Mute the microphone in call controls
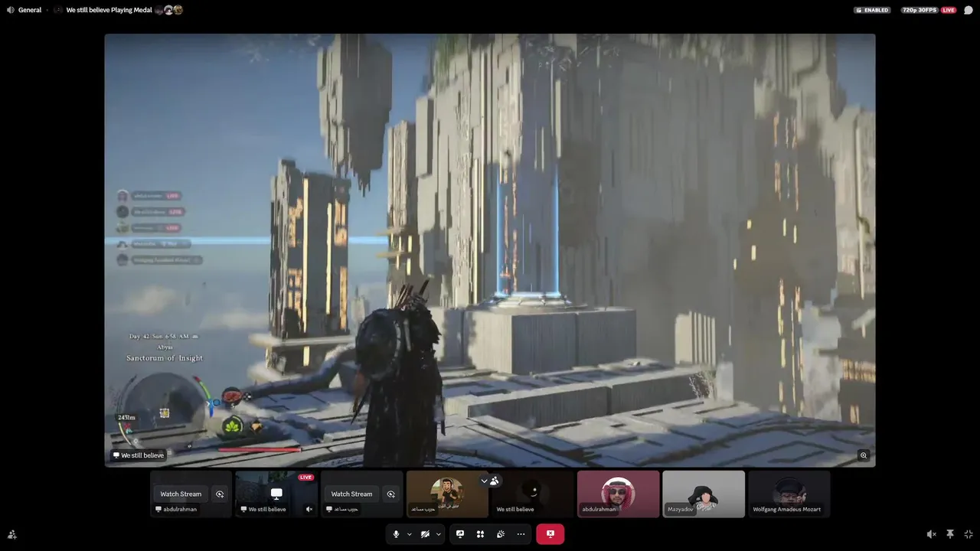Image resolution: width=980 pixels, height=551 pixels. [396, 534]
